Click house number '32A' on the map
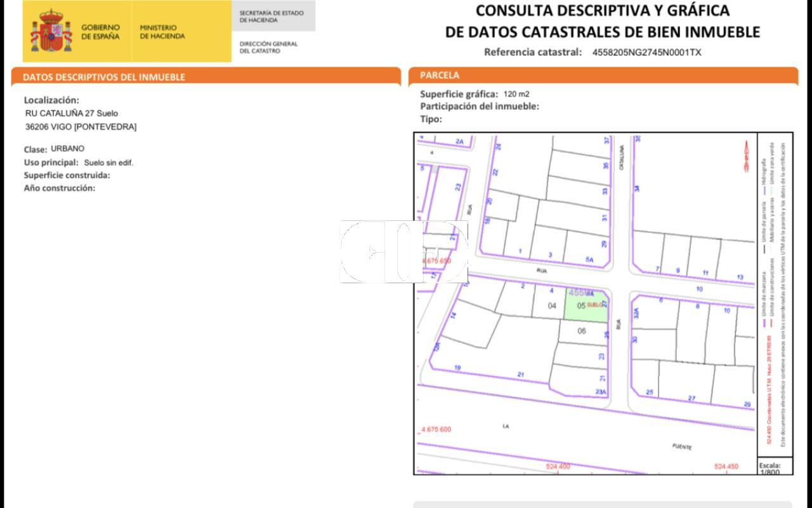Screen dimensions: 812x508 pos(636,312)
